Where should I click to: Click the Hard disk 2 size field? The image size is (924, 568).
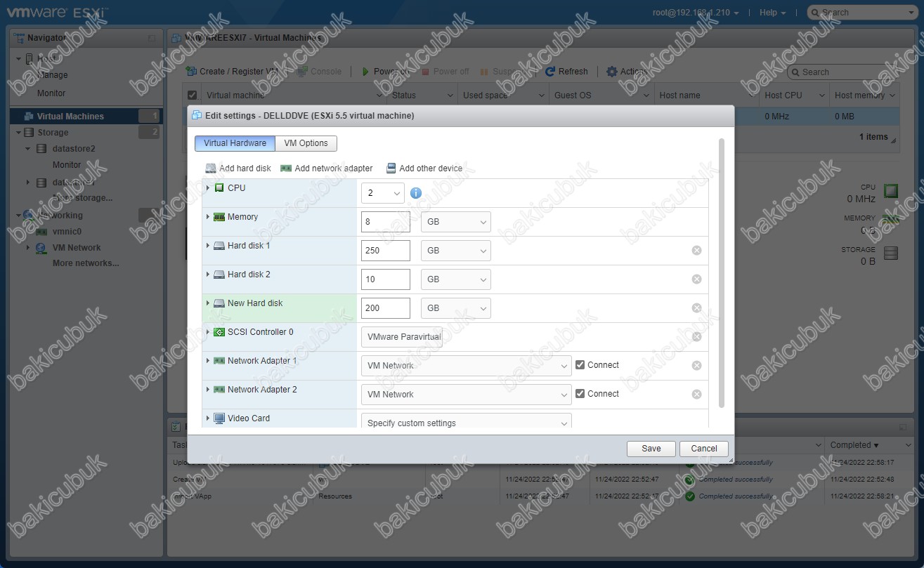(386, 279)
